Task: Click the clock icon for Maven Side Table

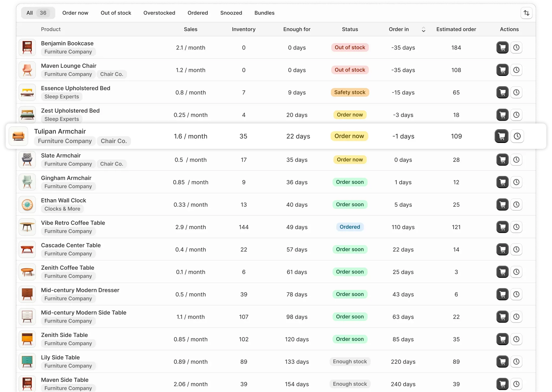Action: click(x=516, y=384)
